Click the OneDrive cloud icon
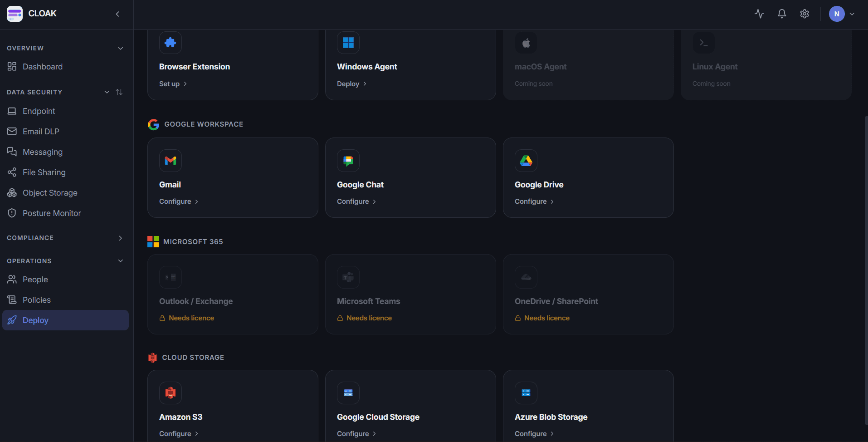This screenshot has height=442, width=868. tap(526, 277)
